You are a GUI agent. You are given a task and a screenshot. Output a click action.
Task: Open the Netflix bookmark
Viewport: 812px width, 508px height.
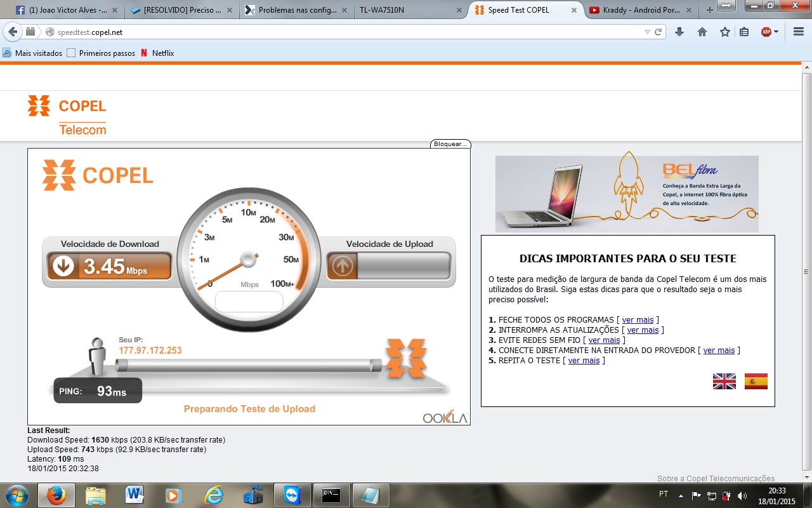pyautogui.click(x=157, y=53)
